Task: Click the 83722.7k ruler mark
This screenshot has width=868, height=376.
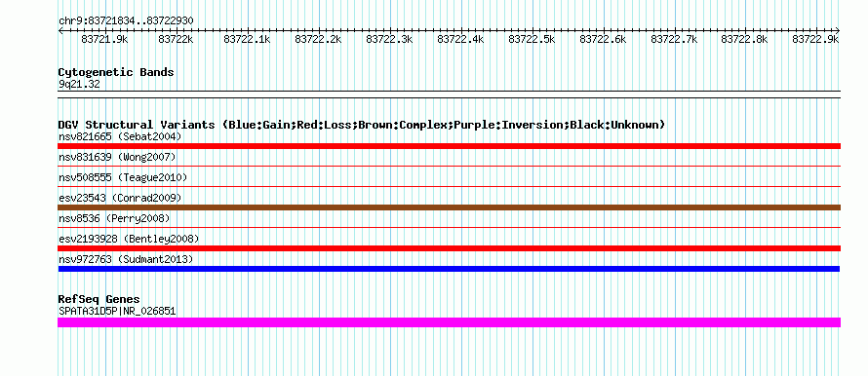Action: pyautogui.click(x=674, y=39)
